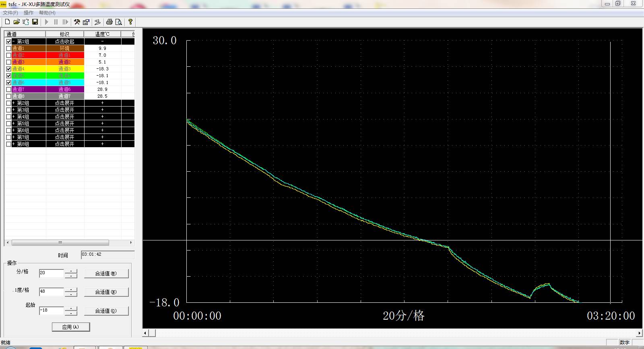This screenshot has height=349, width=644.
Task: Print the chart using the printer icon
Action: coord(109,22)
